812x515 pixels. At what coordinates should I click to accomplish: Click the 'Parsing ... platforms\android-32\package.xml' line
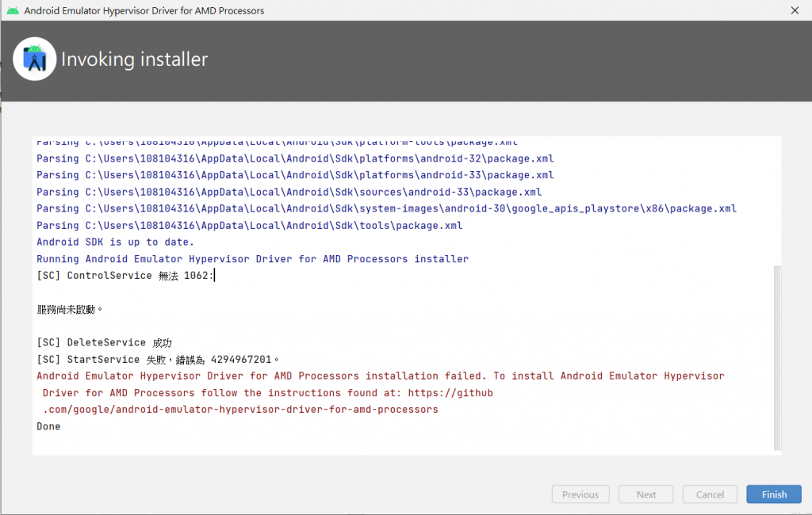pos(295,158)
